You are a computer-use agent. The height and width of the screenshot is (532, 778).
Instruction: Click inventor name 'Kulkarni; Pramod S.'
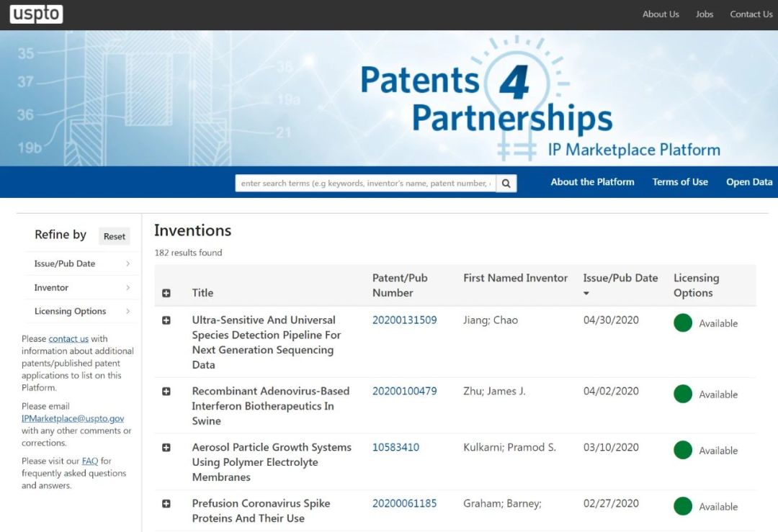point(509,447)
